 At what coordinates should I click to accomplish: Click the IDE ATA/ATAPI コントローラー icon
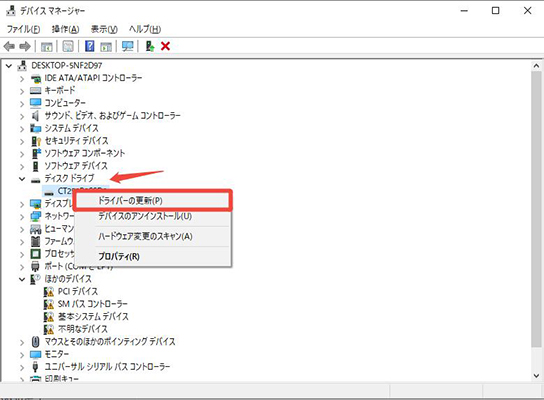coord(35,78)
